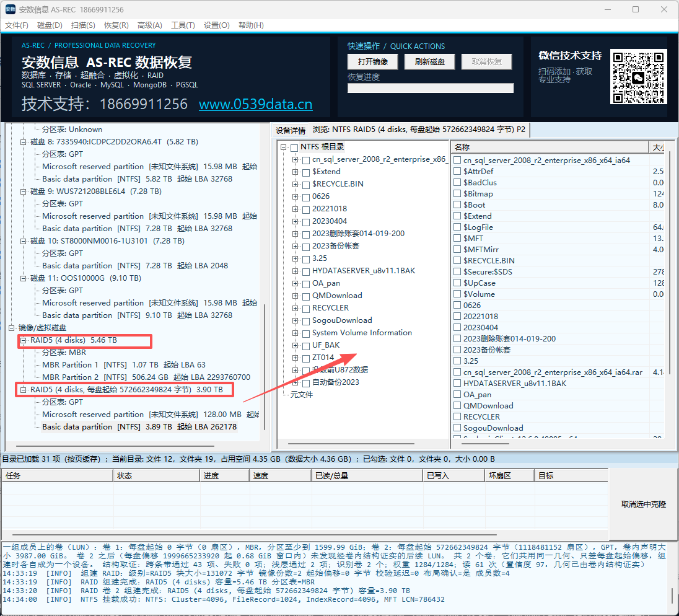Switch to the 设备详情 tab
679x616 pixels.
coord(290,130)
